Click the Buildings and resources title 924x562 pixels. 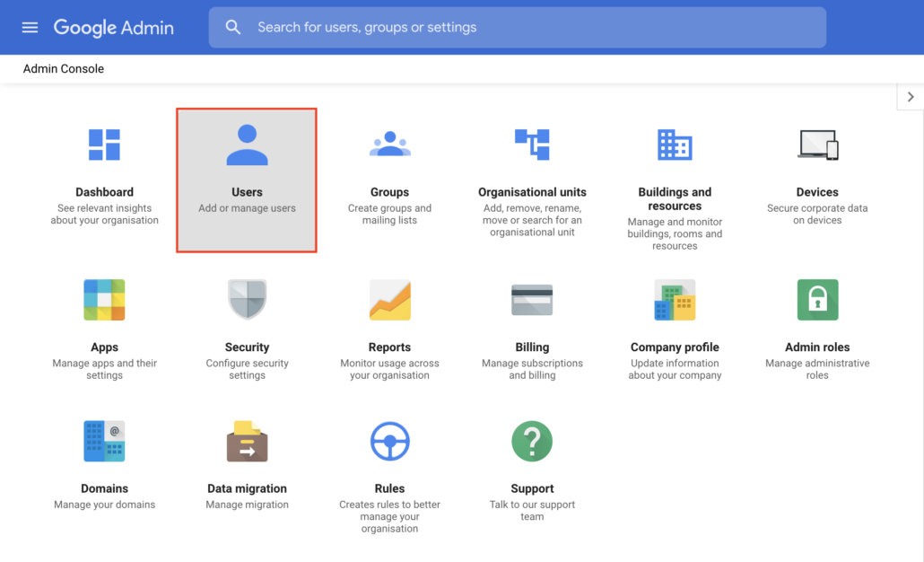tap(675, 198)
